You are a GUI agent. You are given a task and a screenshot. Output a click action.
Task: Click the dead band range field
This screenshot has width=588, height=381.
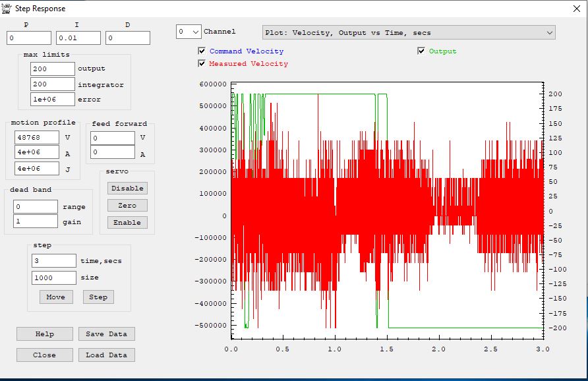click(x=36, y=207)
